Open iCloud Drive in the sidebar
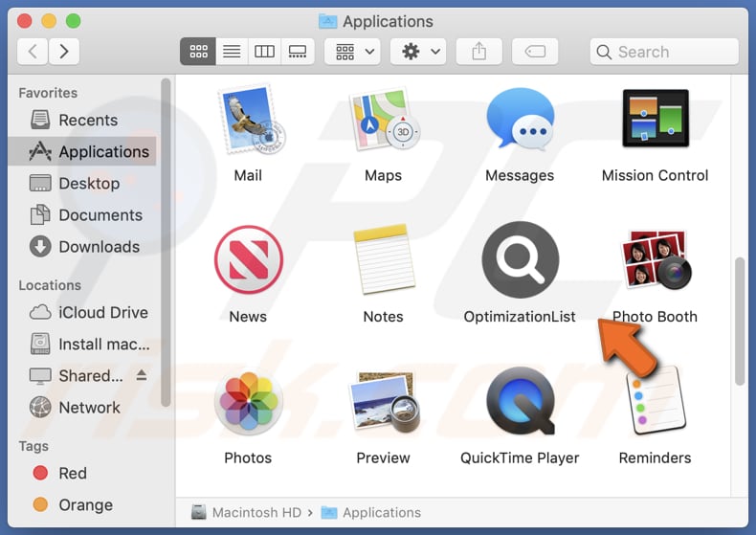The width and height of the screenshot is (756, 535). 82,313
